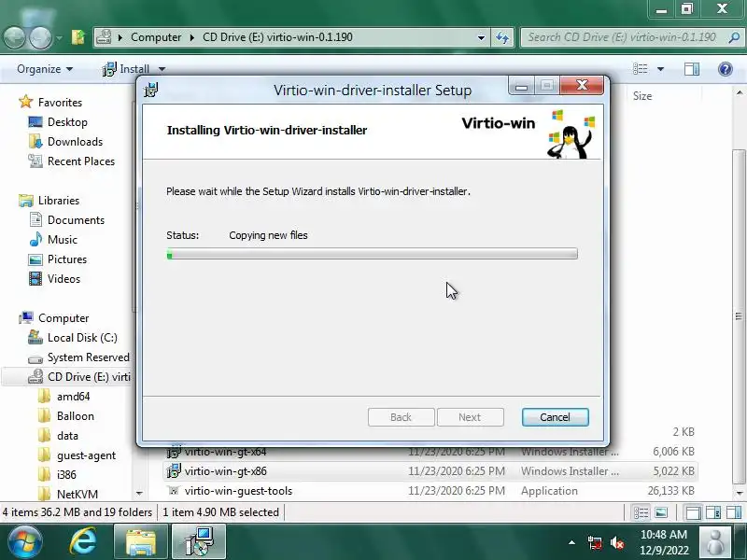Refresh the CD Drive folder view

coord(502,37)
